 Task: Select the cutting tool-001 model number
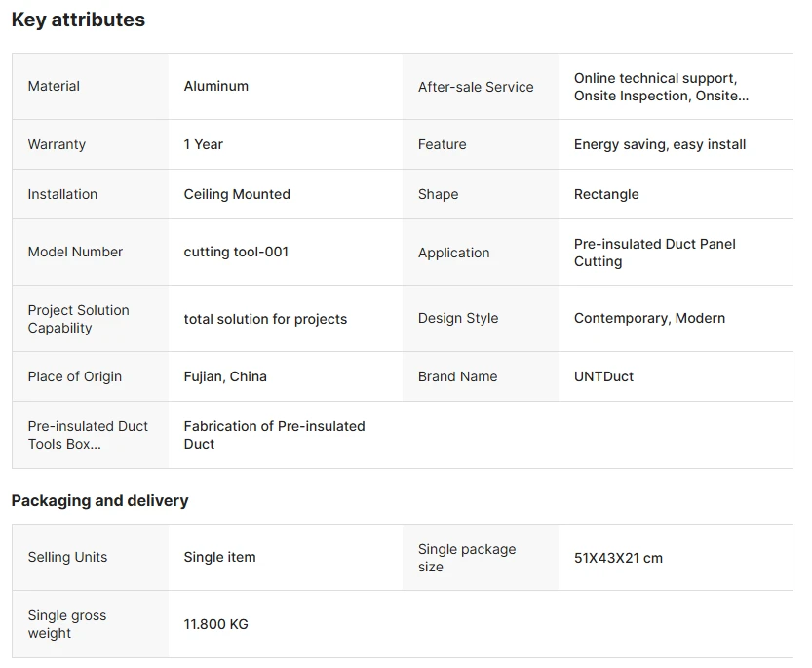(x=236, y=252)
